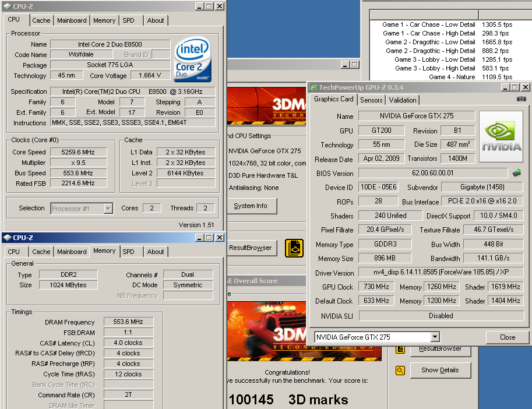Click Close button in GPU-Z
Viewport: 532px width, 409px height.
point(507,337)
